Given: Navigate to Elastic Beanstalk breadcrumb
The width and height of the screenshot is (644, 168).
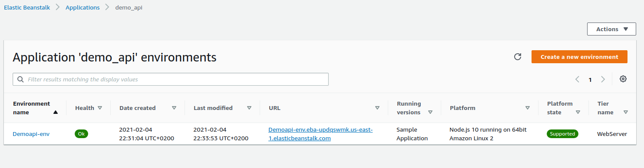Looking at the screenshot, I should [x=27, y=7].
